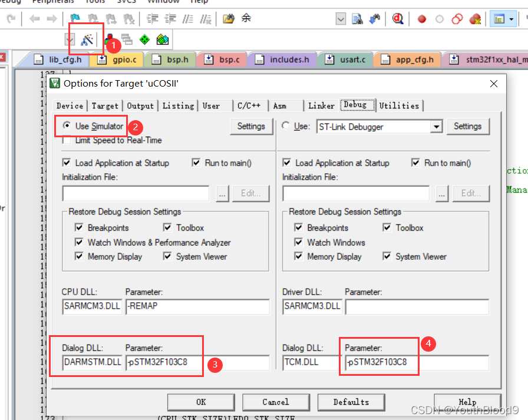The height and width of the screenshot is (420, 528).
Task: Click the Defaults button
Action: (x=351, y=402)
